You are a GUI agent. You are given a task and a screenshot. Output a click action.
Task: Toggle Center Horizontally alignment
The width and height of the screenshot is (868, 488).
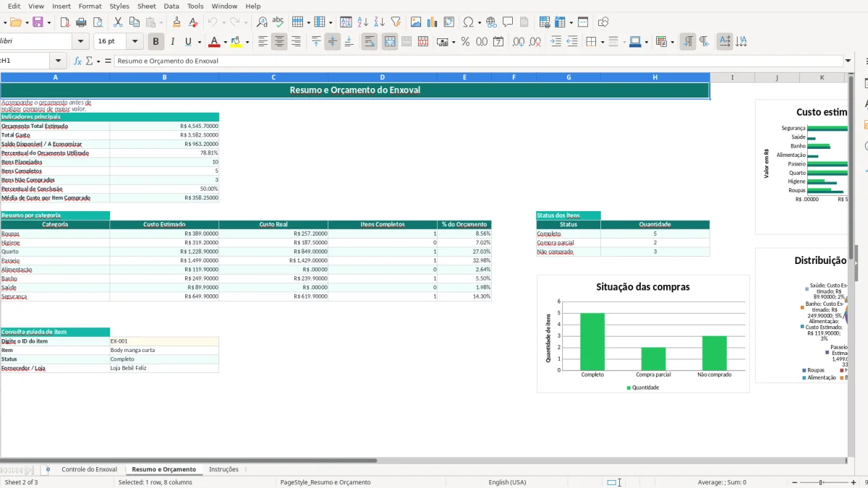279,42
